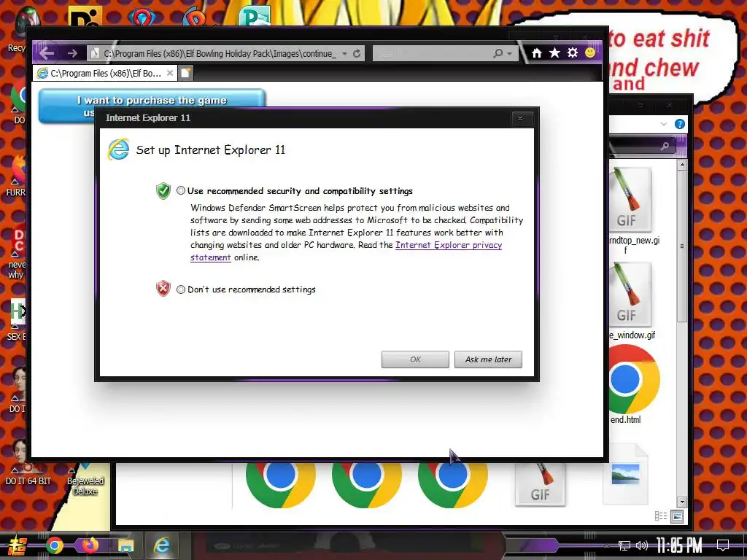The width and height of the screenshot is (747, 560).
Task: Open the GIF file in bottom Explorer row
Action: pos(541,485)
